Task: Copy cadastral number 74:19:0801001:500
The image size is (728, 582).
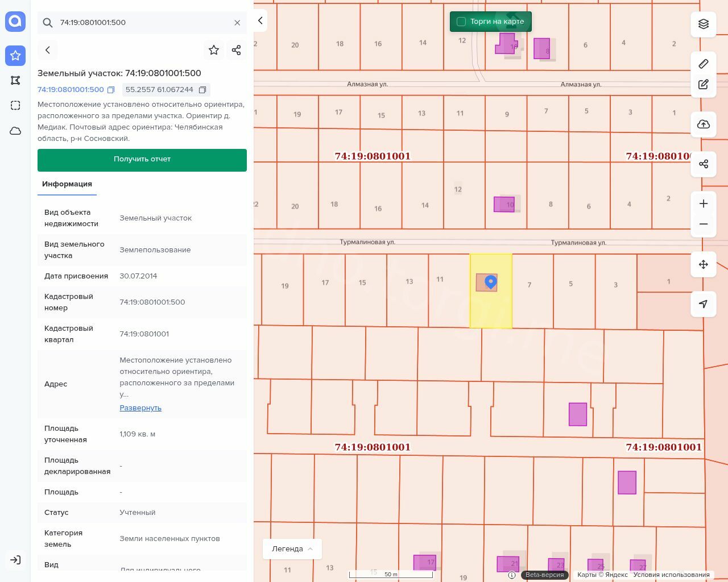Action: (111, 90)
